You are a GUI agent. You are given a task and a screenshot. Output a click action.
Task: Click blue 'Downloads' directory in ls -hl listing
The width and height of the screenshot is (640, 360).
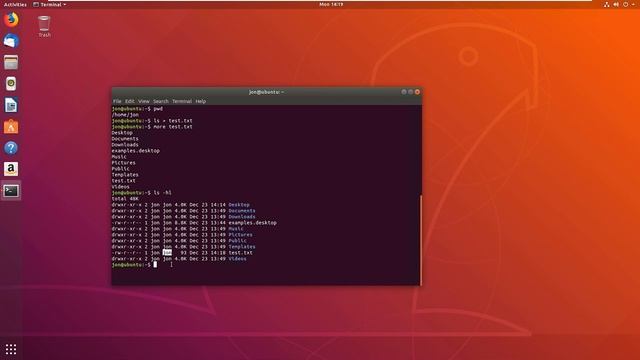point(242,217)
